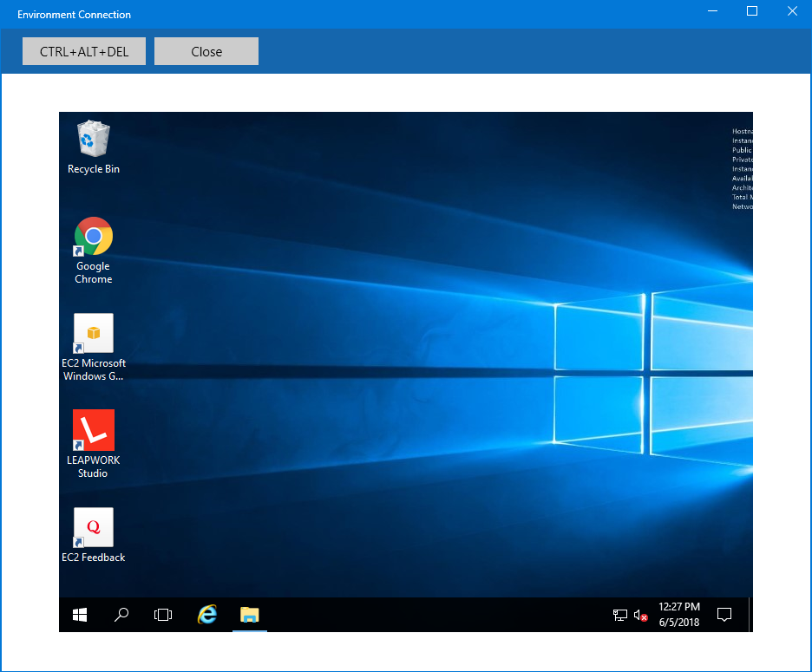Launch LEAPWORK Studio from the desktop

pyautogui.click(x=94, y=443)
